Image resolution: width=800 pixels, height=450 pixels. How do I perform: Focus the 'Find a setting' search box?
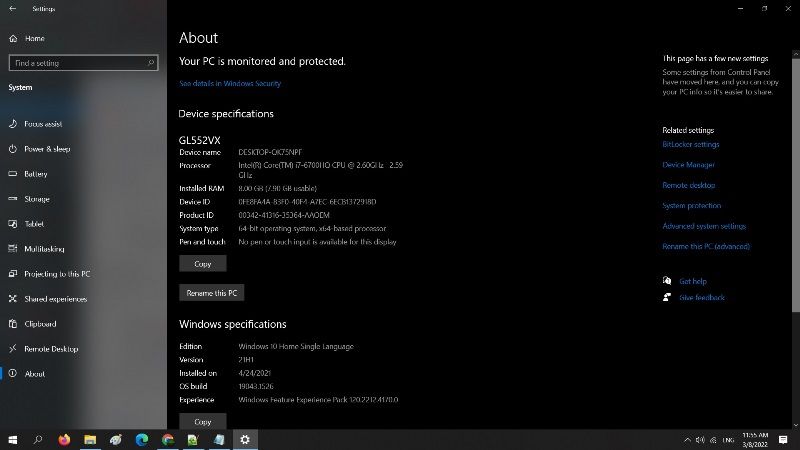(x=83, y=63)
